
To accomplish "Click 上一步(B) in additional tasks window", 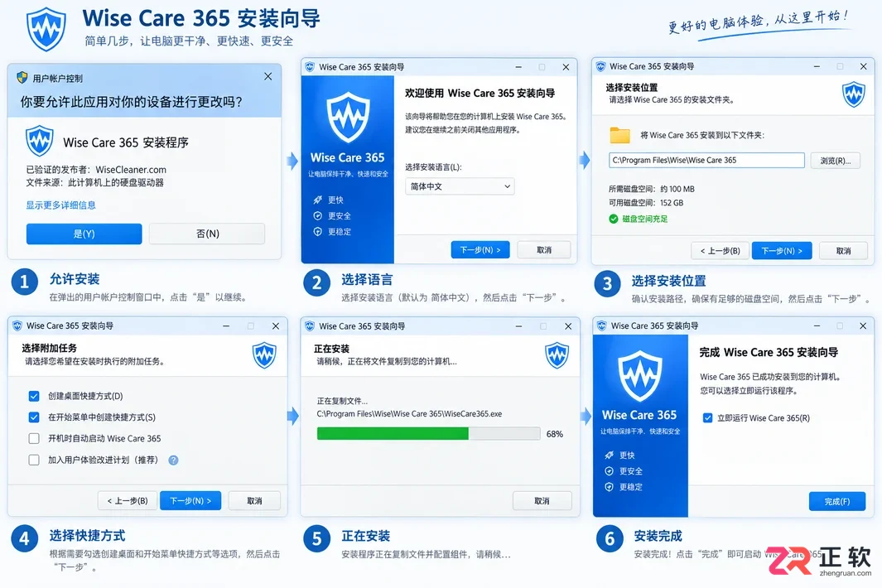I will (128, 501).
